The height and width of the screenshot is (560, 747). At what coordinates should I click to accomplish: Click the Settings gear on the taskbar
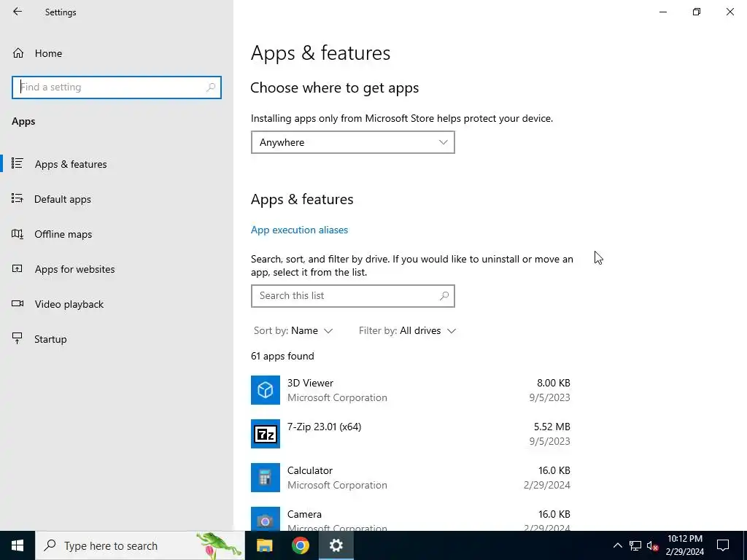coord(336,545)
